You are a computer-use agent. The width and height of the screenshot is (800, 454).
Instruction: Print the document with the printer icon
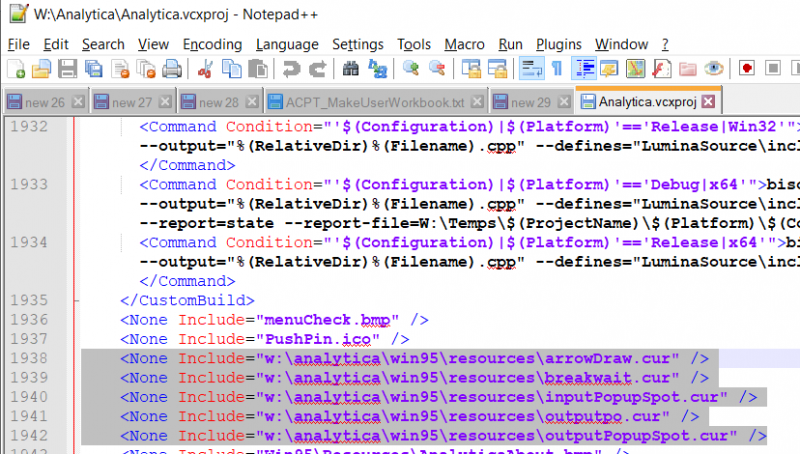[172, 69]
